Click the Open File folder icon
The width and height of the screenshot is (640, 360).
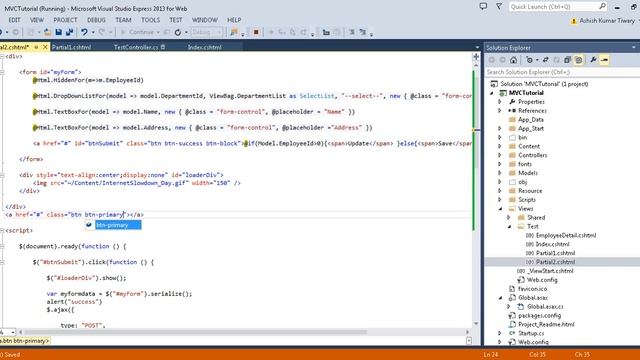point(47,32)
